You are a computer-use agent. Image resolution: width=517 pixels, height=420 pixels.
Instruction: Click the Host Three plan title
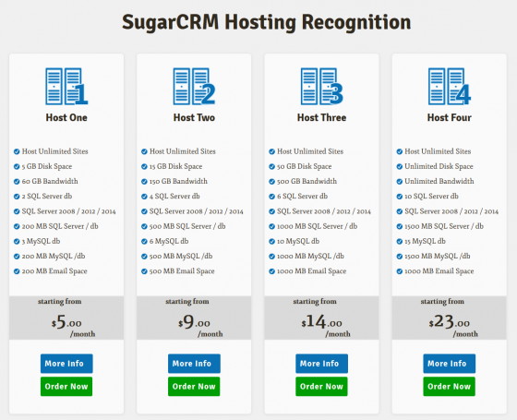coord(322,118)
